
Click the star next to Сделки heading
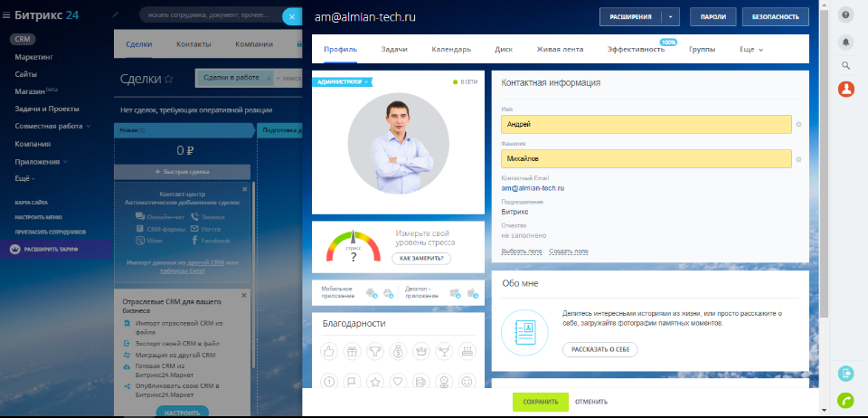click(x=169, y=80)
